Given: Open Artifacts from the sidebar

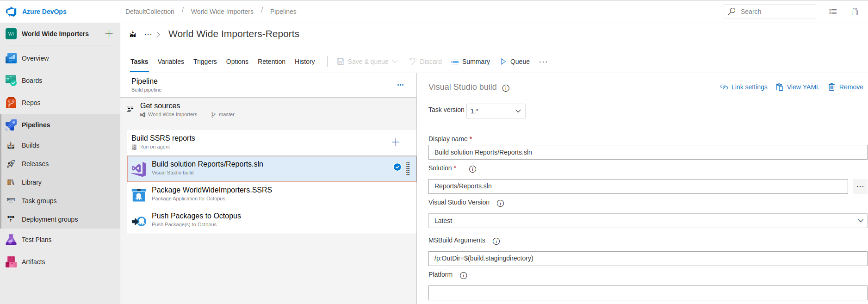Looking at the screenshot, I should tap(33, 262).
